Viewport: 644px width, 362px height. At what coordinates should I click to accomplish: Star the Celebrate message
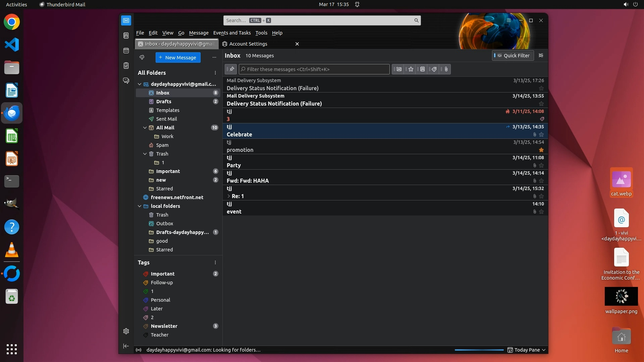point(541,134)
